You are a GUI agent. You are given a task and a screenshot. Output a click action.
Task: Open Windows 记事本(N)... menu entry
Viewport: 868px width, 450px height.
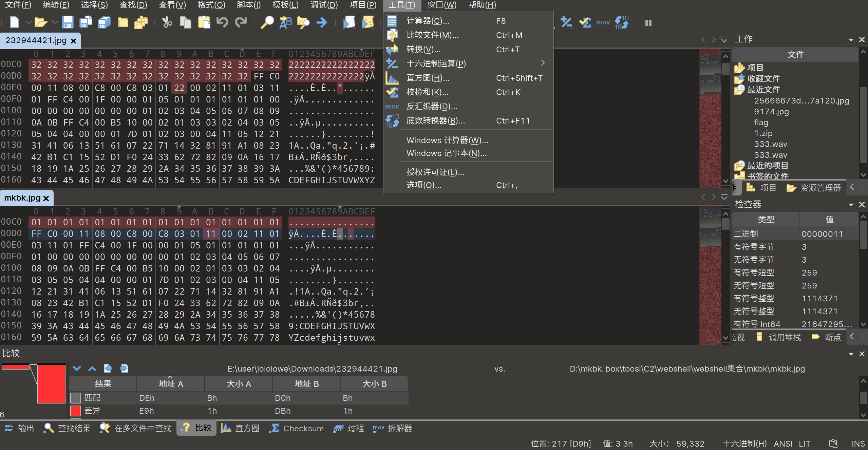[468, 153]
